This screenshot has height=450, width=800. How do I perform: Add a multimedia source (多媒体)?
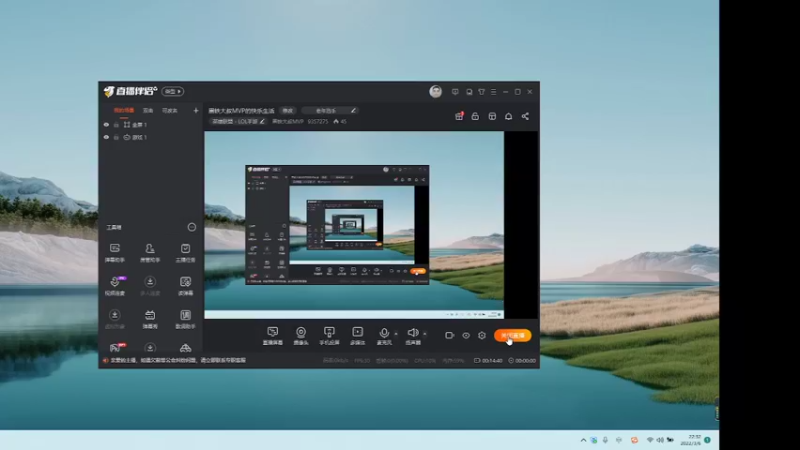click(x=358, y=336)
